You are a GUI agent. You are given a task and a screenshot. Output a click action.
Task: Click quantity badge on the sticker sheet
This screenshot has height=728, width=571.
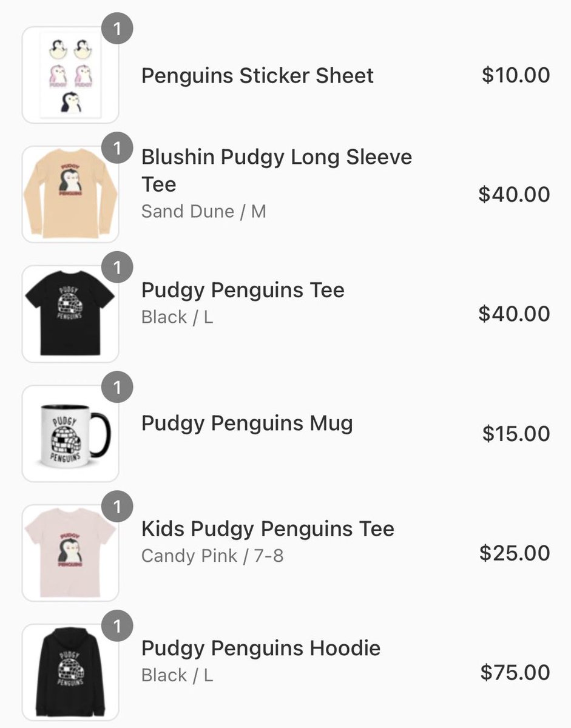click(117, 29)
